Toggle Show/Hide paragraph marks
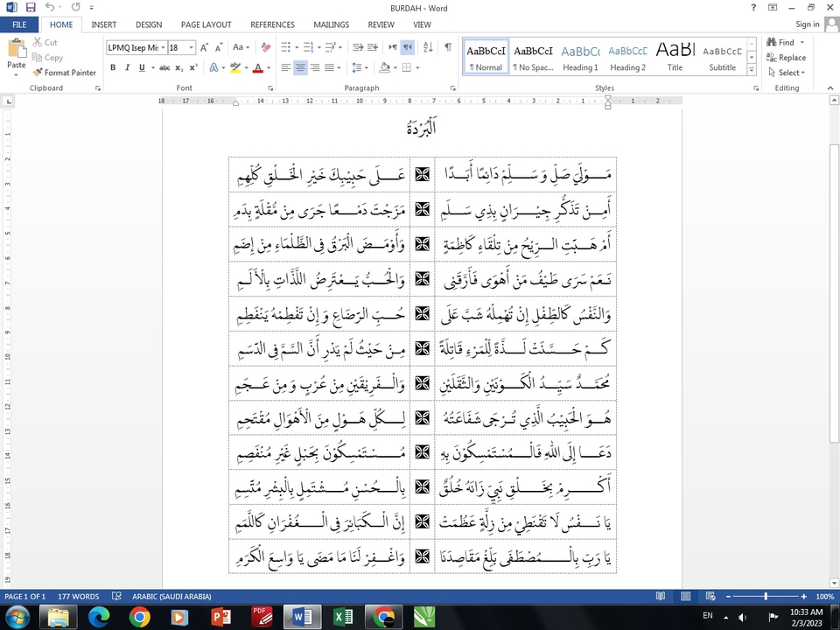 click(x=448, y=47)
